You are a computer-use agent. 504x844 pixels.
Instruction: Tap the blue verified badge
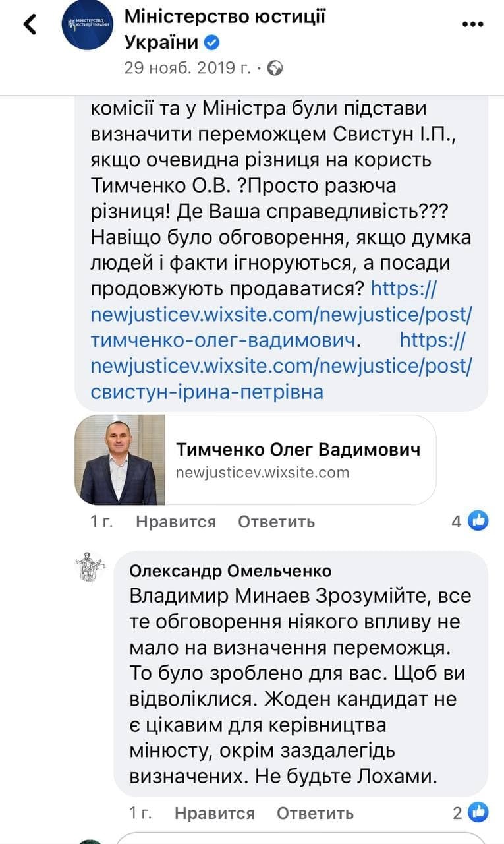(x=211, y=44)
